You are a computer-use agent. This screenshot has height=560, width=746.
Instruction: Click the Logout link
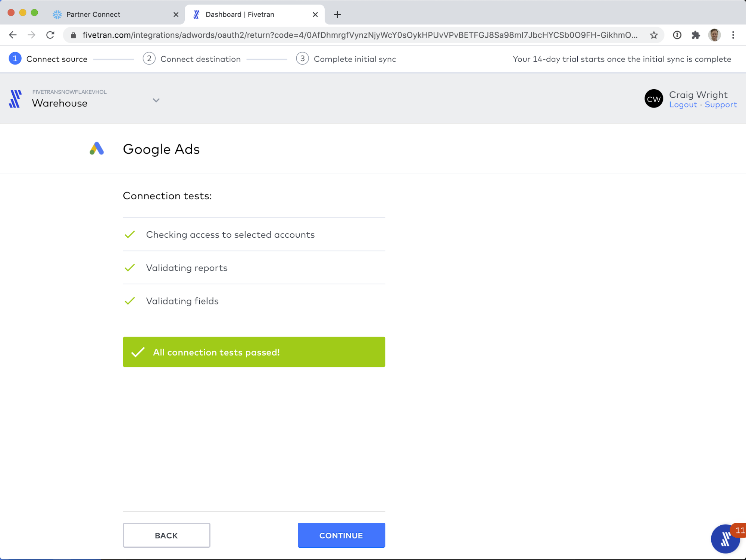683,105
